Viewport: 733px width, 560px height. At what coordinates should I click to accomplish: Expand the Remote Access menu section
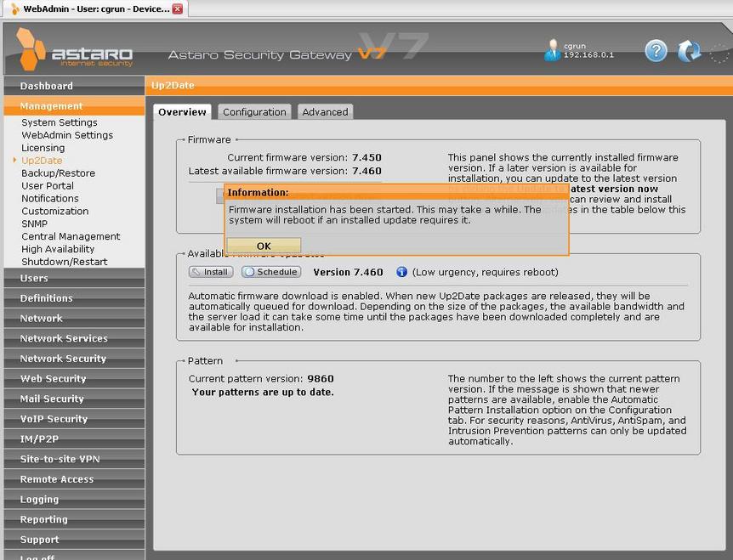74,478
